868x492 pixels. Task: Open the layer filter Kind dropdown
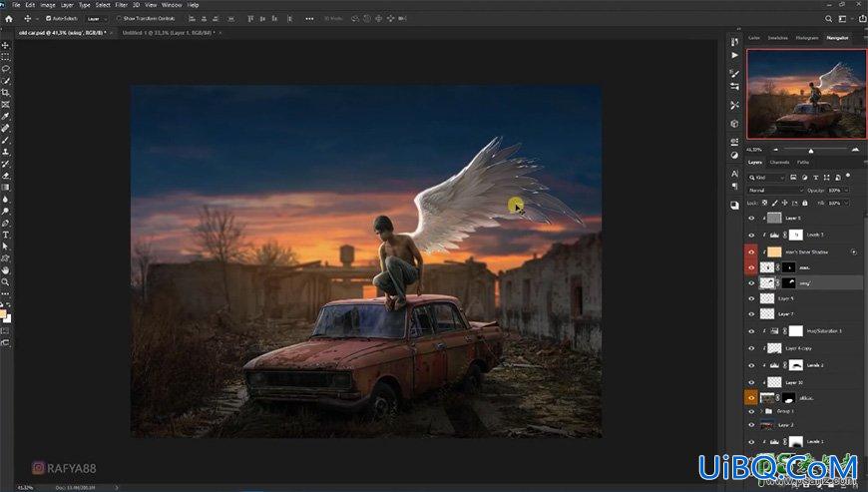point(766,177)
